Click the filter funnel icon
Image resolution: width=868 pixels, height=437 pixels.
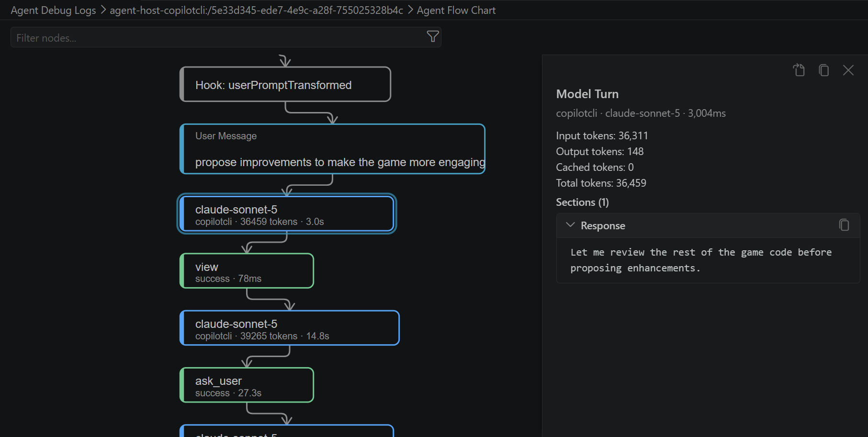(433, 37)
